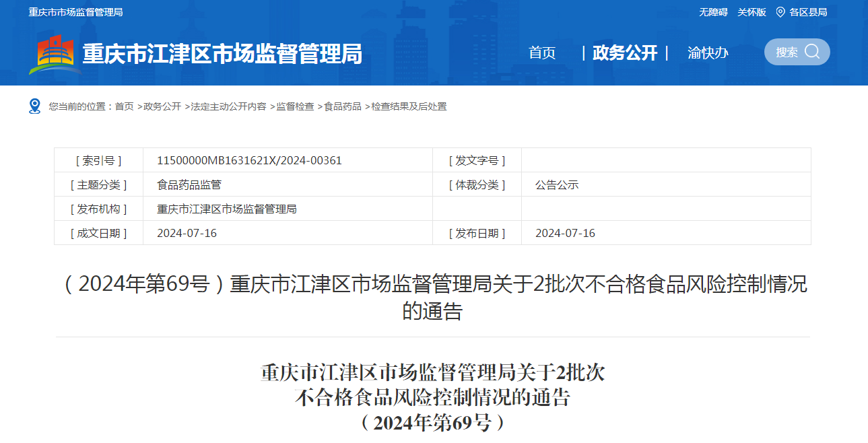Click the index number 11500000MB1631621X/2024-00361

tap(249, 160)
